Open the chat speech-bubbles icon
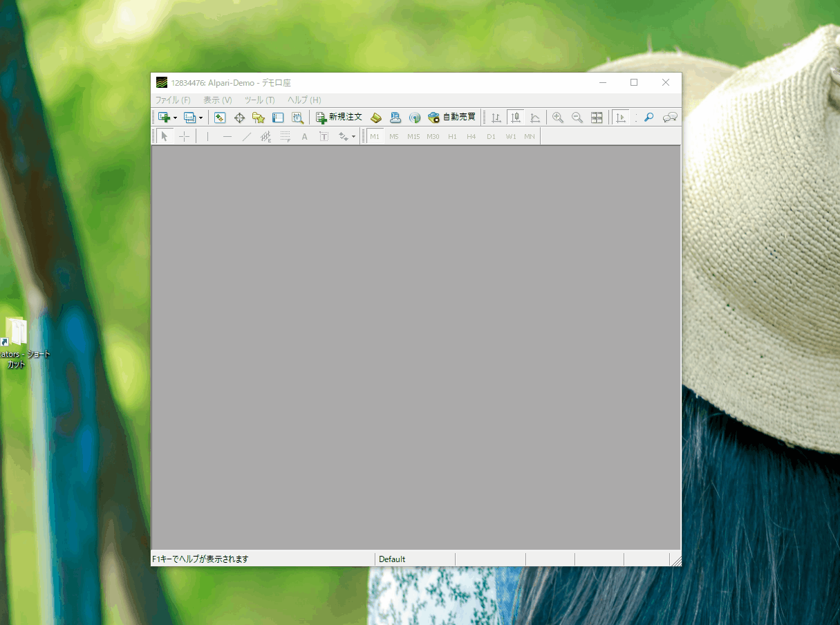The image size is (840, 625). (670, 118)
